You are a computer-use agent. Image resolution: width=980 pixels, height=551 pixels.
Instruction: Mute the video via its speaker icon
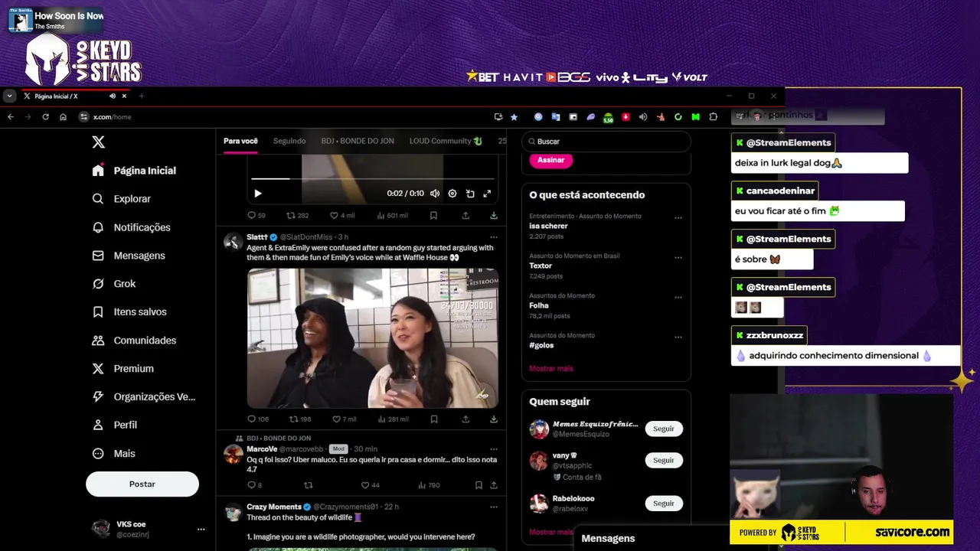coord(435,194)
